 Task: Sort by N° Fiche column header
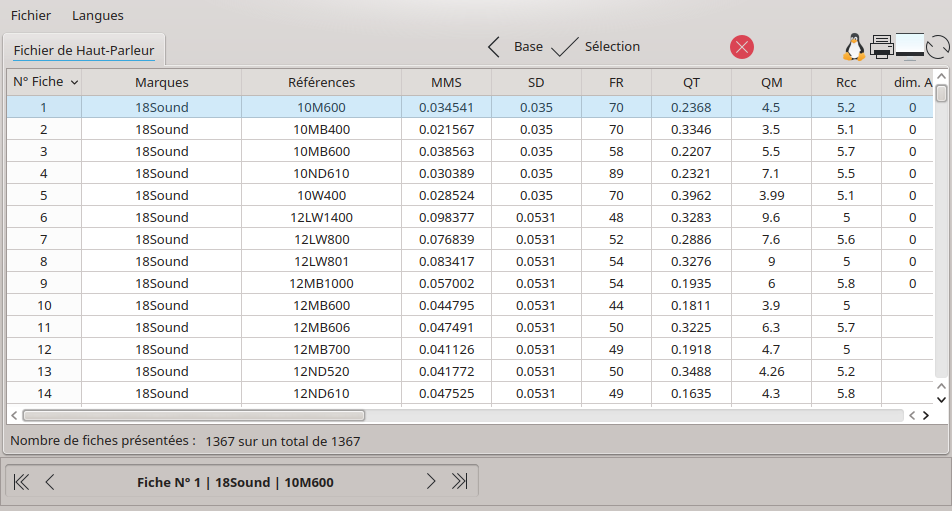(x=44, y=82)
